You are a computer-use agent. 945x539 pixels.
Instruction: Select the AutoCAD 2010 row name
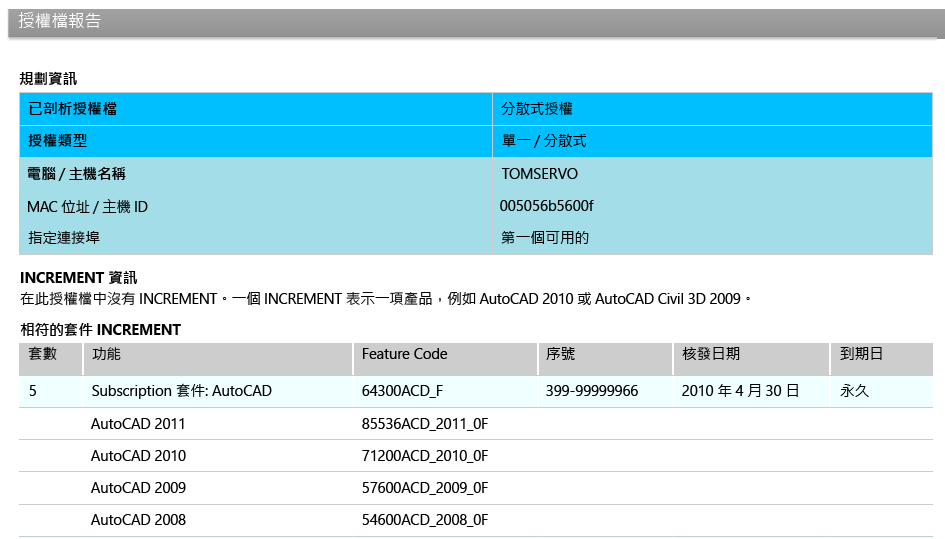click(138, 456)
